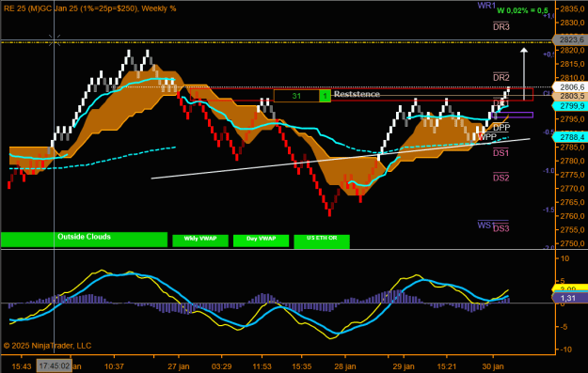Click the 15:35 time axis label
This screenshot has height=373, width=588.
(x=301, y=366)
